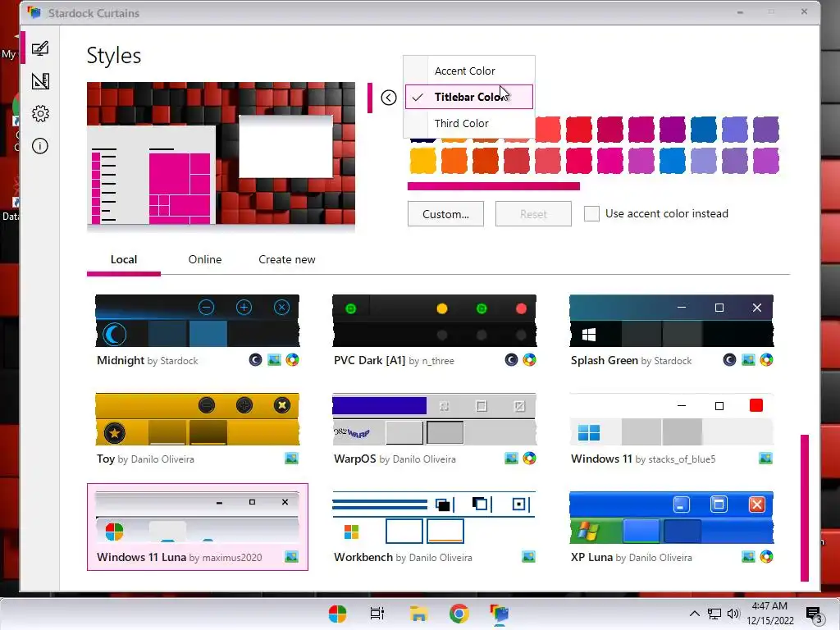
Task: Open the notification center icon
Action: pos(814,614)
